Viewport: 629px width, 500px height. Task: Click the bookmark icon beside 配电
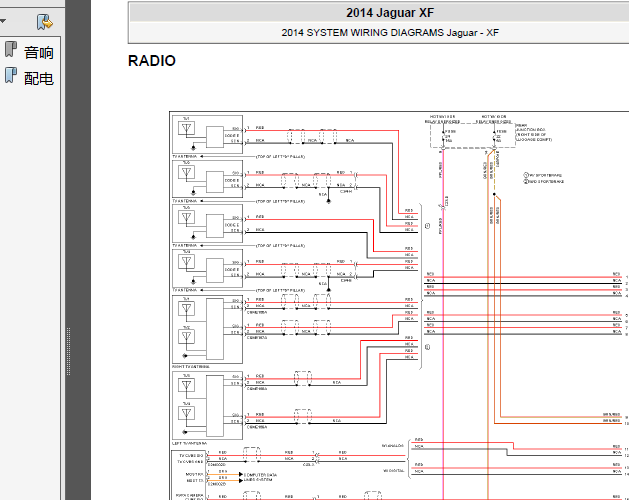click(11, 75)
